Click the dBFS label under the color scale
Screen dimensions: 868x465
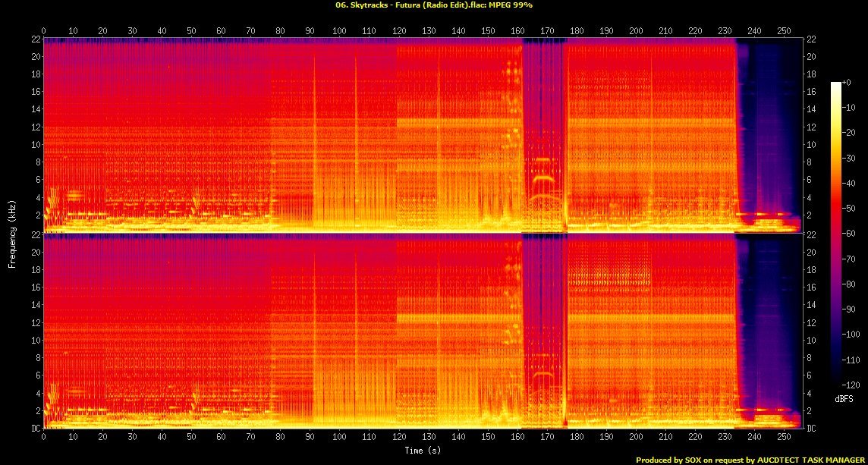tap(844, 397)
